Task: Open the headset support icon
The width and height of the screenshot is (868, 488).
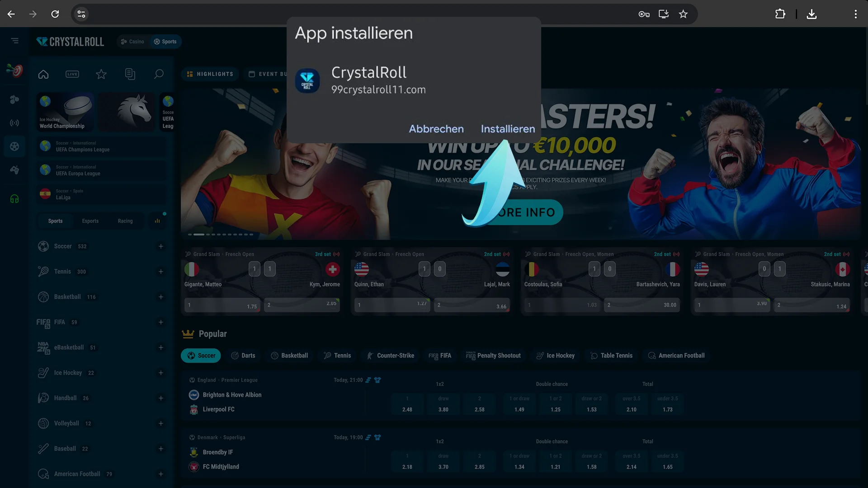Action: (x=14, y=199)
